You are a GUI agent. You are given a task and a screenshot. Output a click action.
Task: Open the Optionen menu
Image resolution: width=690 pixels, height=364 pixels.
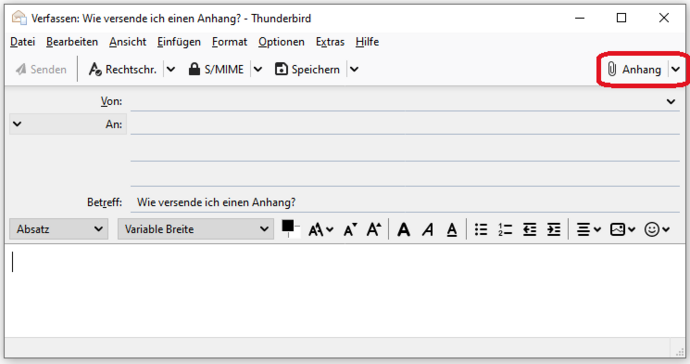point(281,42)
